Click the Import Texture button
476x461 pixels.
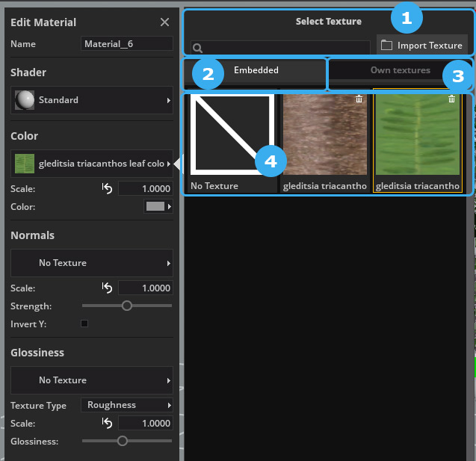[x=421, y=46]
